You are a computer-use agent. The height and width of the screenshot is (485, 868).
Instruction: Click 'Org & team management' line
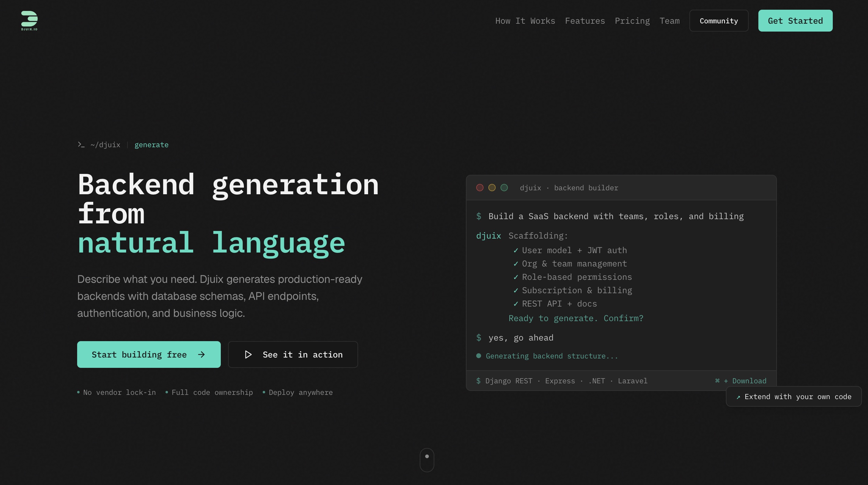click(x=575, y=264)
